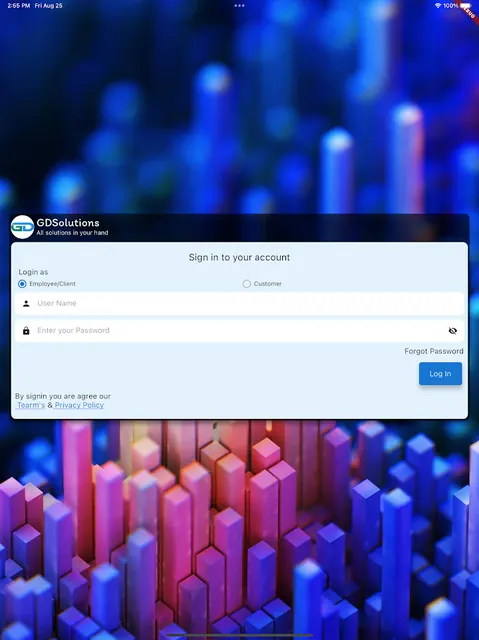Select the Employee/Client radio button
Viewport: 479px width, 640px height.
pyautogui.click(x=22, y=284)
